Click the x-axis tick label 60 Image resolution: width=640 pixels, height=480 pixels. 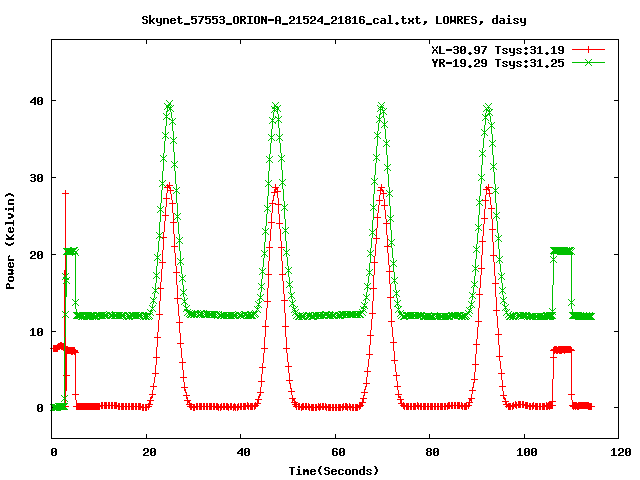pyautogui.click(x=338, y=452)
